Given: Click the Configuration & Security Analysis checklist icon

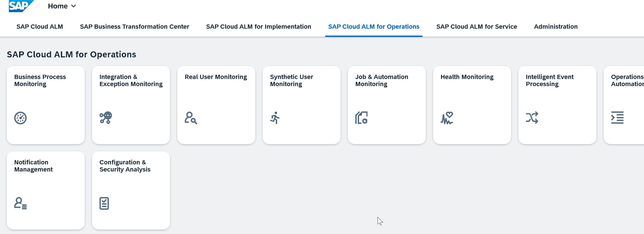Looking at the screenshot, I should [x=104, y=203].
